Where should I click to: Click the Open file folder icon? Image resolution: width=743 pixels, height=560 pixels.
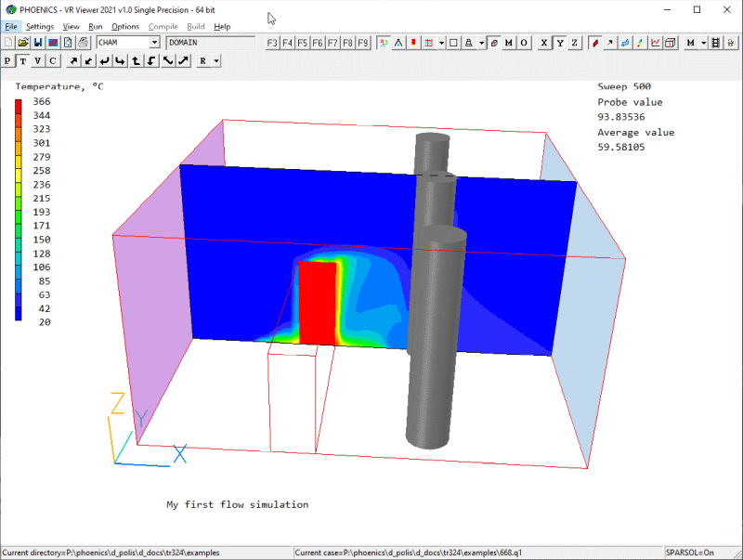(x=23, y=43)
